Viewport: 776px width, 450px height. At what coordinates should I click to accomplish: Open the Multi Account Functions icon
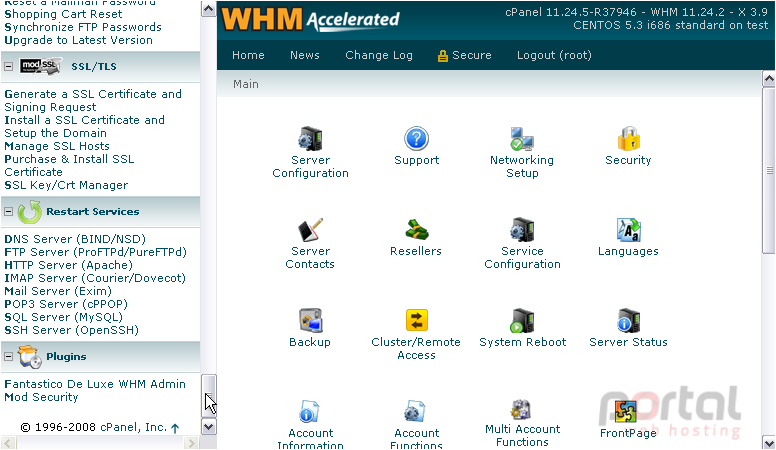click(x=521, y=409)
